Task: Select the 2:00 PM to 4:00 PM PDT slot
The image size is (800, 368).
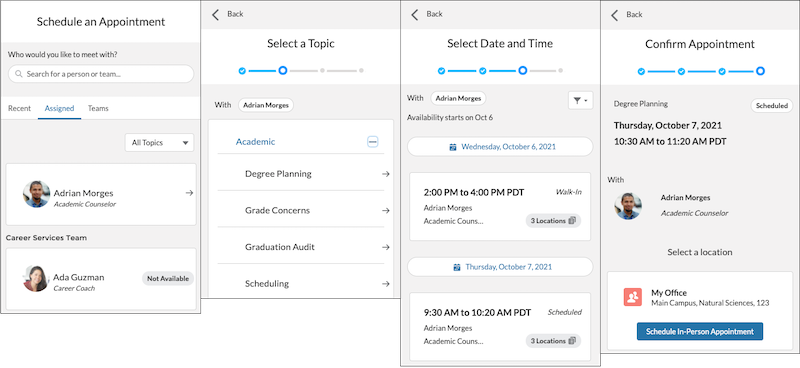Action: (500, 207)
